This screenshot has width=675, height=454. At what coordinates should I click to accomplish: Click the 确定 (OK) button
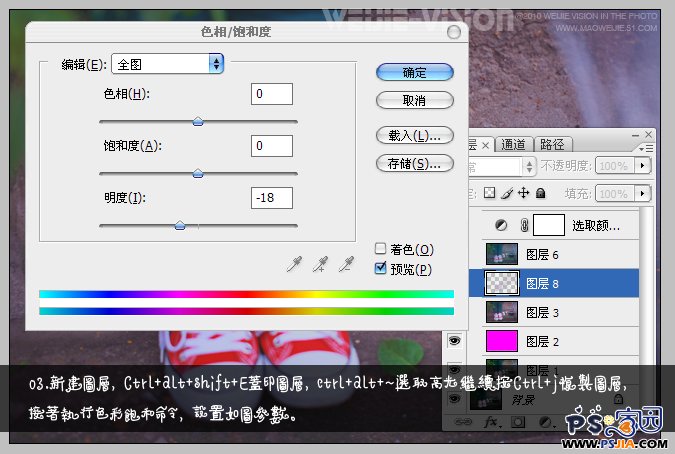[x=414, y=73]
